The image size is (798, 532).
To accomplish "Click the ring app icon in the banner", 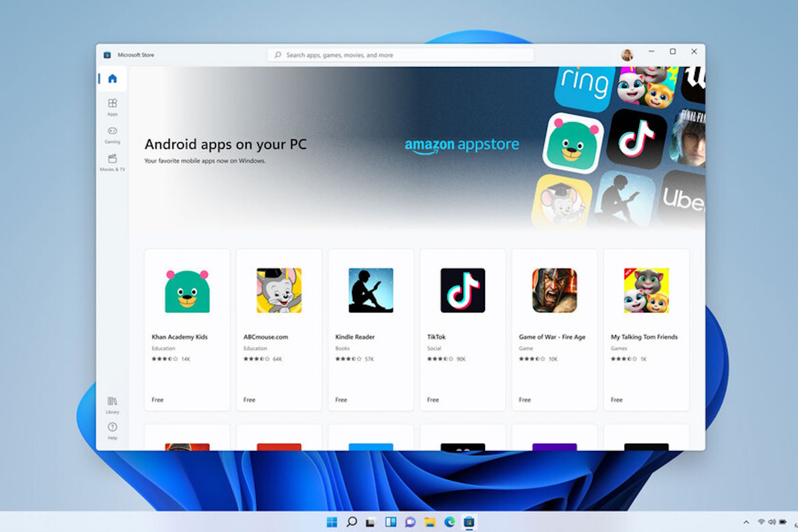I will coord(584,88).
